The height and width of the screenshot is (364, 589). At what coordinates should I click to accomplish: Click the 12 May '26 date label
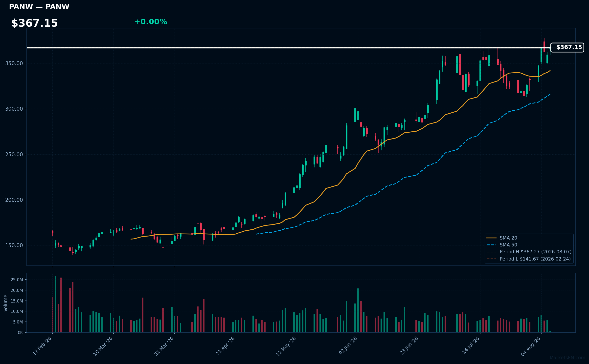[x=286, y=346]
